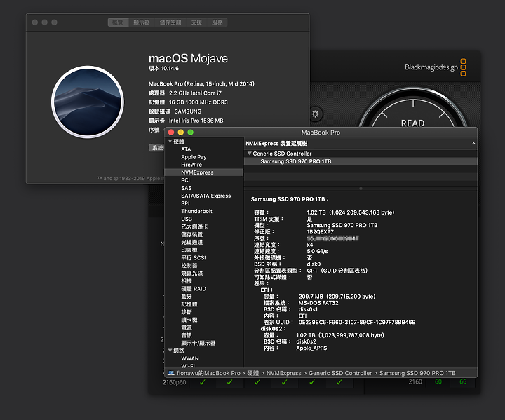Select USB in the sidebar
This screenshot has width=505, height=420.
(x=187, y=219)
